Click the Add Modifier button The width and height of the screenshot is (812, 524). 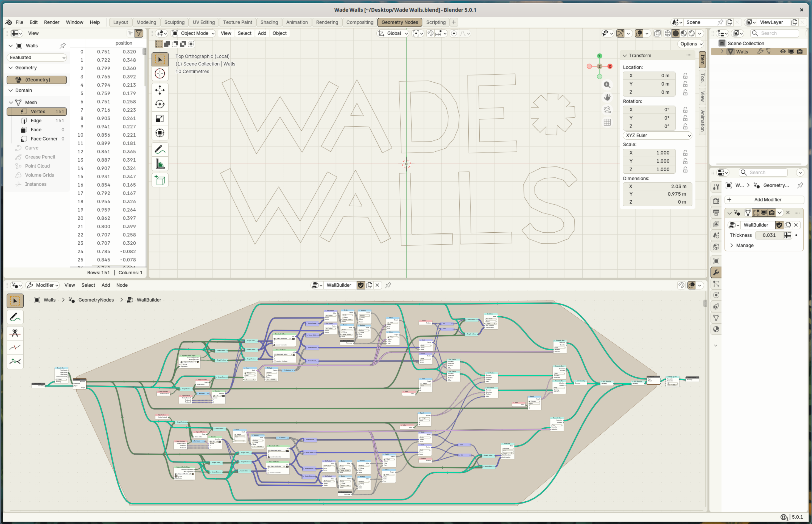764,200
